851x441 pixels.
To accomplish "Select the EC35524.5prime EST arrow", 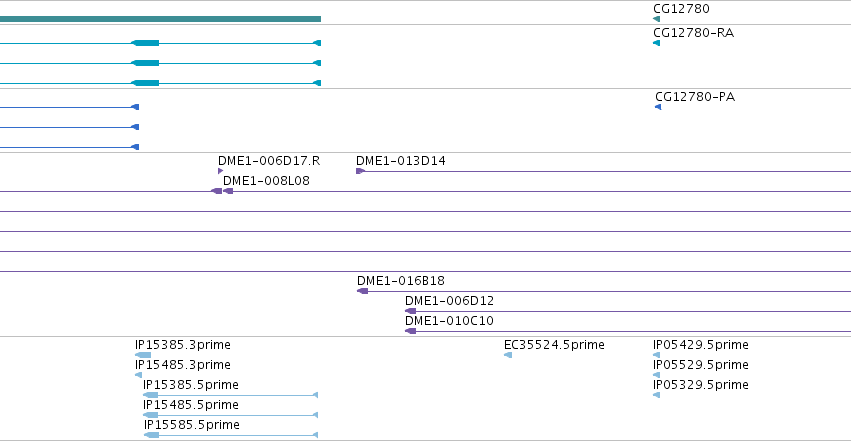I will coord(508,355).
